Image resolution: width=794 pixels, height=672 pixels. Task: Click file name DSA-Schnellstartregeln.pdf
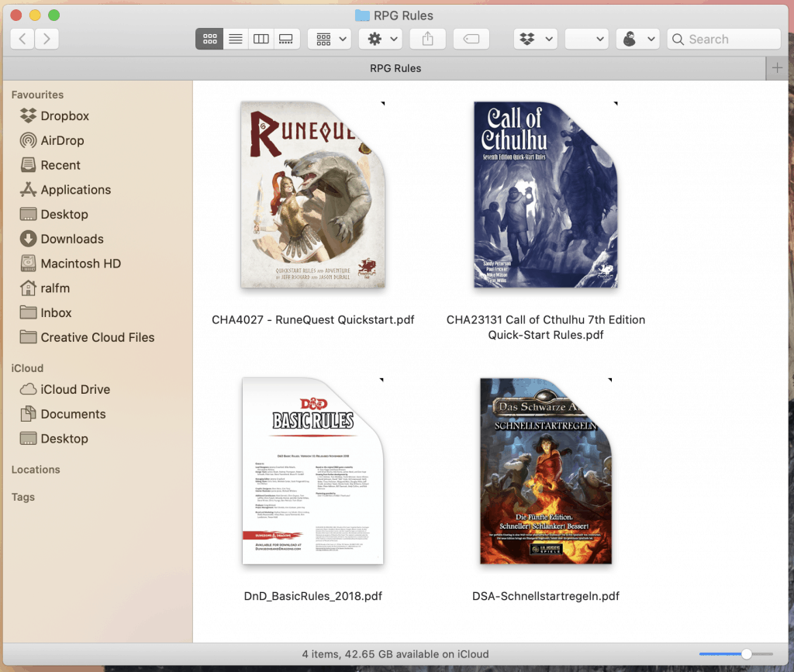point(546,596)
